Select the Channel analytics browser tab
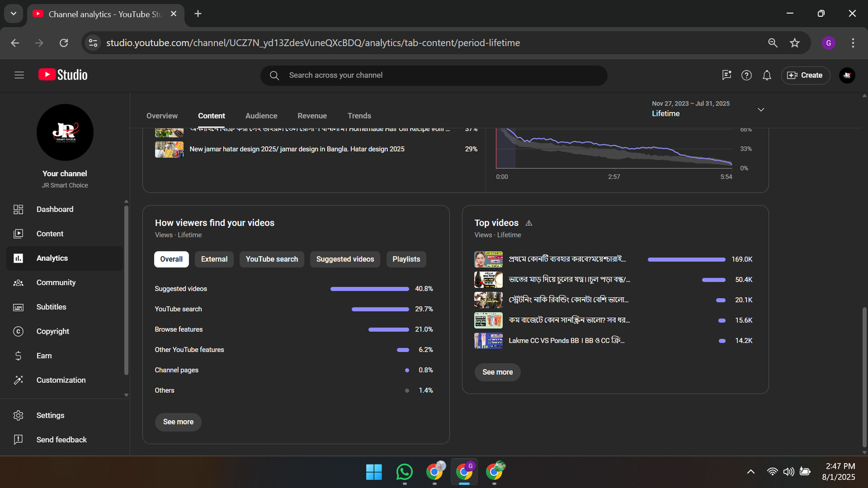The width and height of the screenshot is (868, 488). [x=105, y=14]
